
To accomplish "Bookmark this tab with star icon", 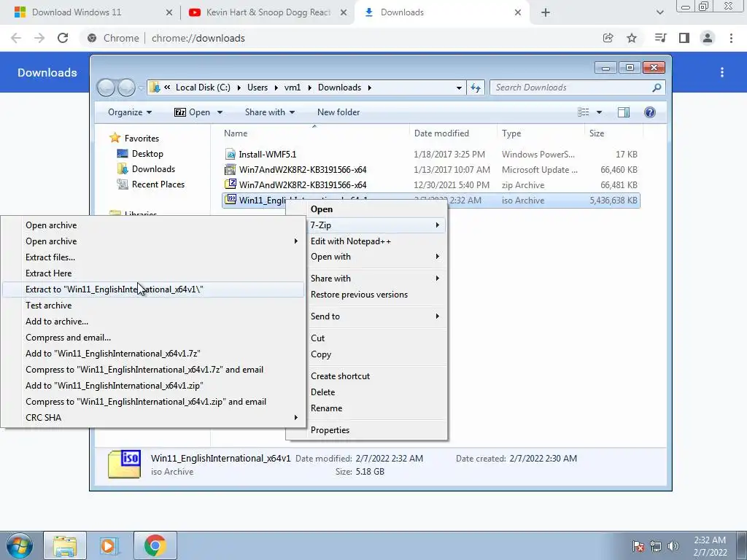I will coord(632,38).
